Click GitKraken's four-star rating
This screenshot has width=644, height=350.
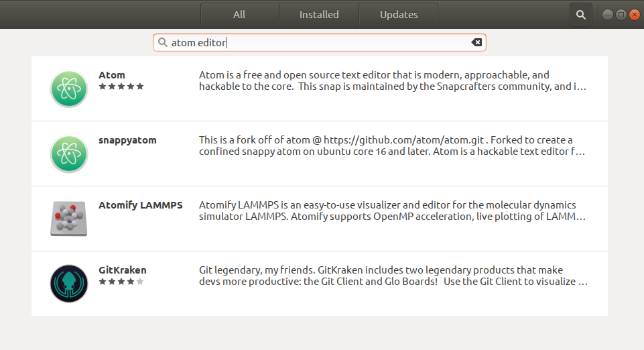click(x=121, y=282)
